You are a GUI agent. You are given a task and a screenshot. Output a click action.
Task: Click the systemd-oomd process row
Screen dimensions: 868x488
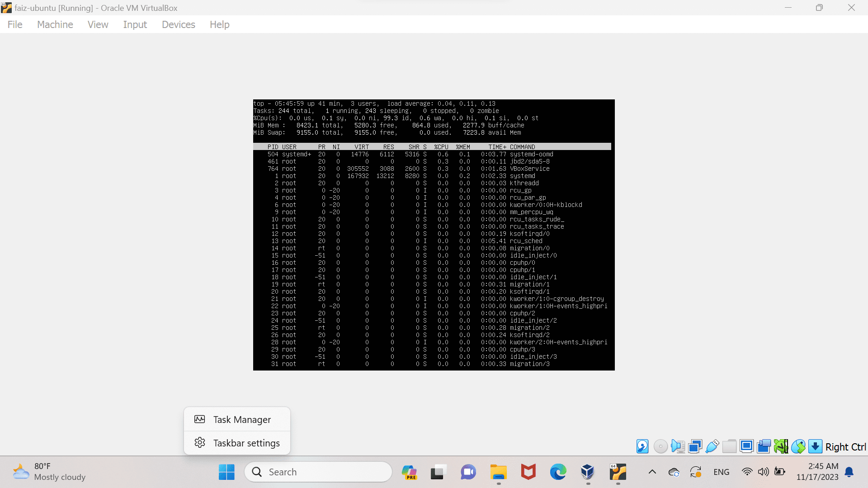tap(432, 154)
